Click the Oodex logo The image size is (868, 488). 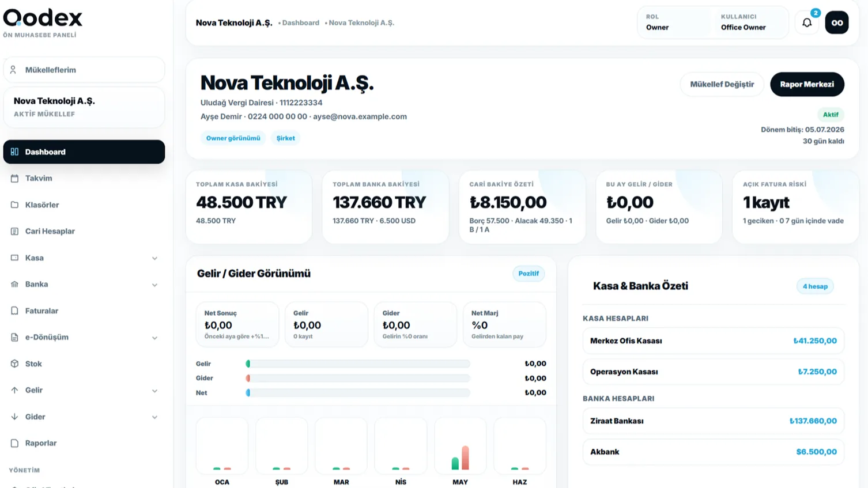43,18
